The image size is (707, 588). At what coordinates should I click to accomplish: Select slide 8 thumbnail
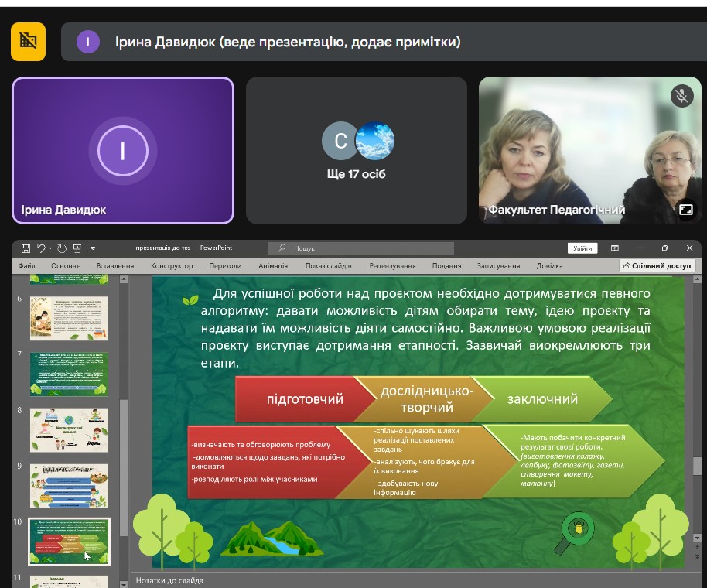(69, 429)
